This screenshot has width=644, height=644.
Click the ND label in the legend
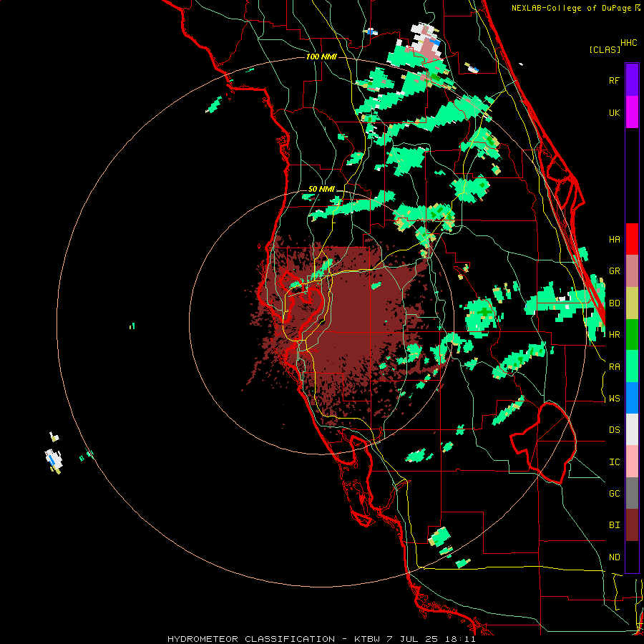614,557
